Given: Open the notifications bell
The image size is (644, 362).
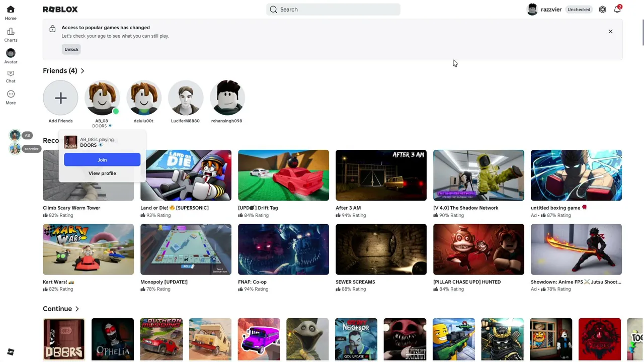Looking at the screenshot, I should click(x=617, y=10).
